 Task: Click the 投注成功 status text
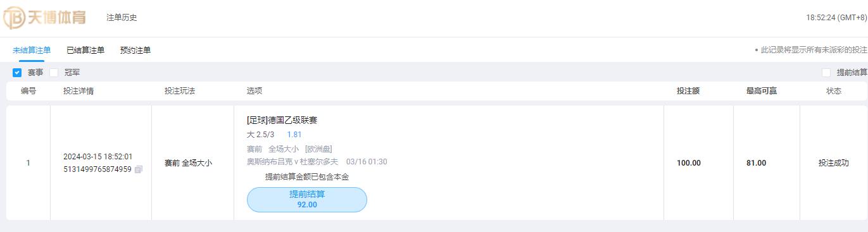point(834,163)
